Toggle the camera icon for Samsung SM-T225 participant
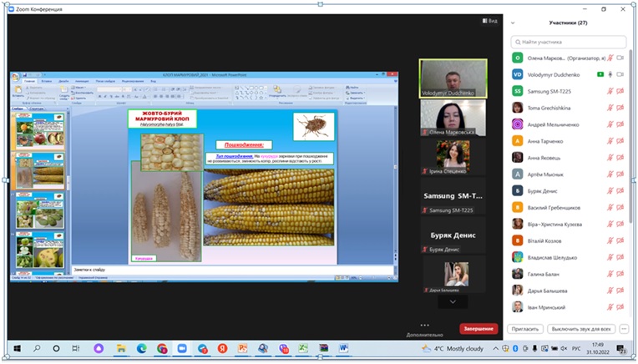This screenshot has height=364, width=638. click(x=620, y=91)
